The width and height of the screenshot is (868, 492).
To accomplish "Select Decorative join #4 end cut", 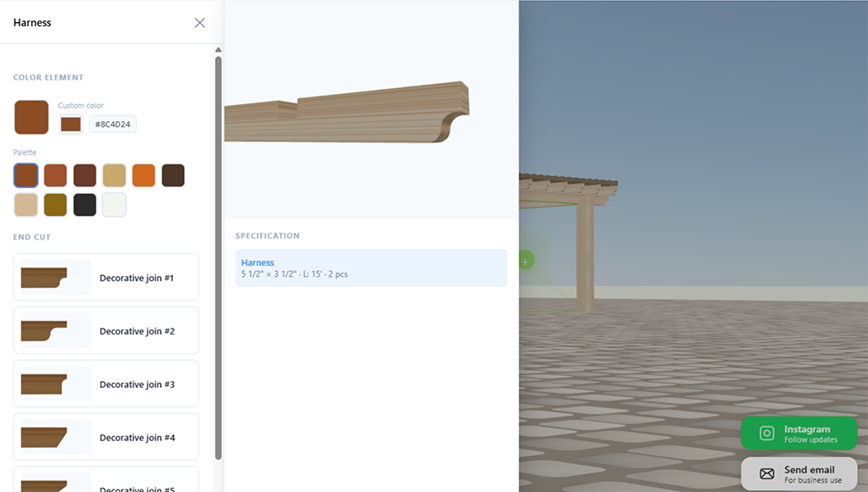I will (x=106, y=437).
